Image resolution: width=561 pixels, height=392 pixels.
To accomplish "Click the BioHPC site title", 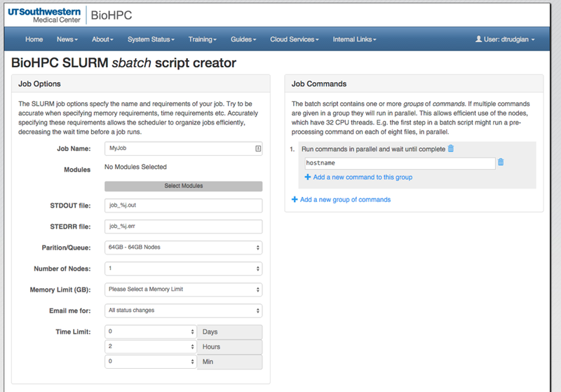I will pos(111,15).
